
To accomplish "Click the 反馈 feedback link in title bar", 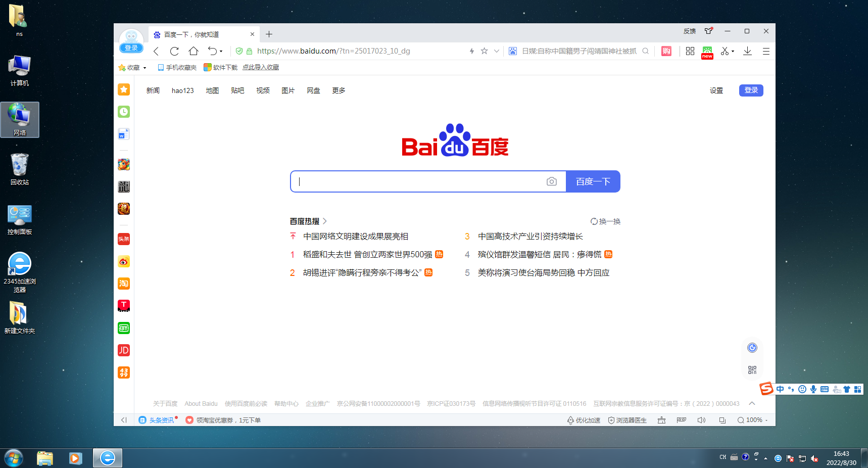I will click(x=690, y=31).
